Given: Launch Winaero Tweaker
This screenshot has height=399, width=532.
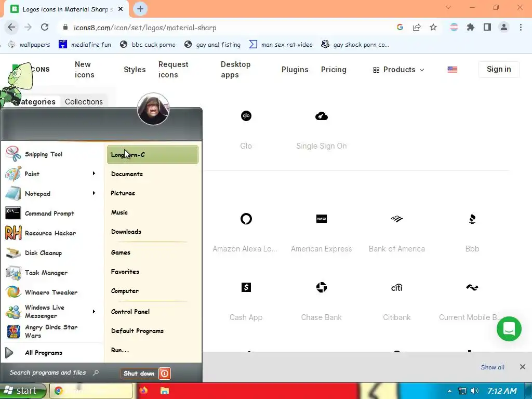Looking at the screenshot, I should 51,292.
